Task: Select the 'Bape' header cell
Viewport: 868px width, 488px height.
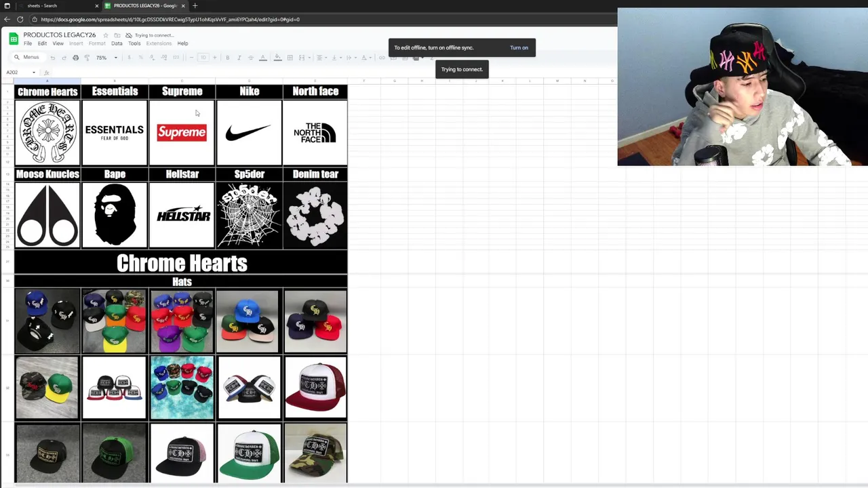Action: click(115, 174)
